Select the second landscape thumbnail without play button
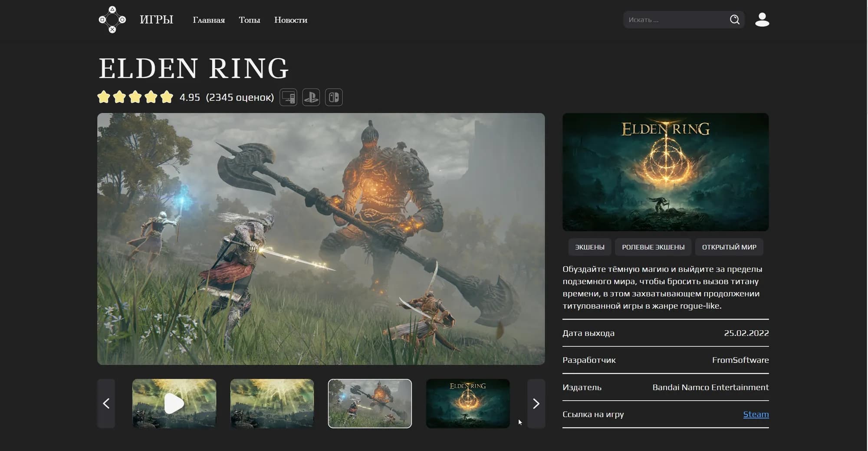Viewport: 868px width, 451px height. 272,404
